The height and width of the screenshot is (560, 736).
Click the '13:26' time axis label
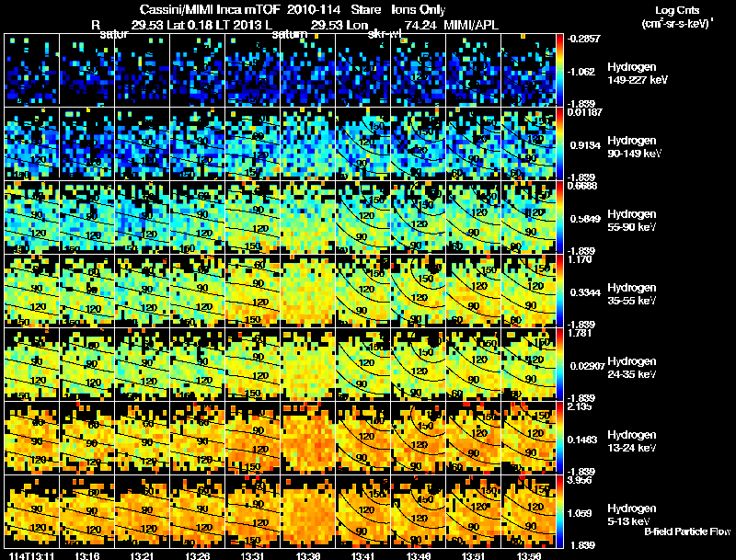(197, 555)
